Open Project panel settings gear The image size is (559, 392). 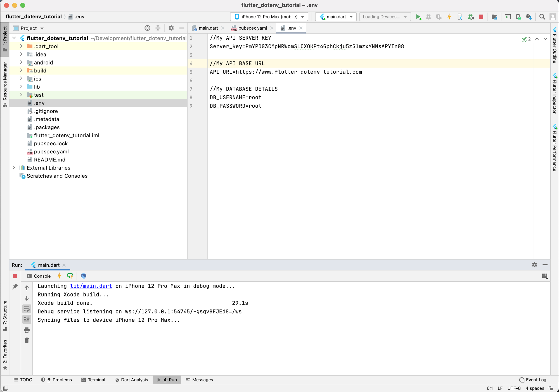(171, 28)
